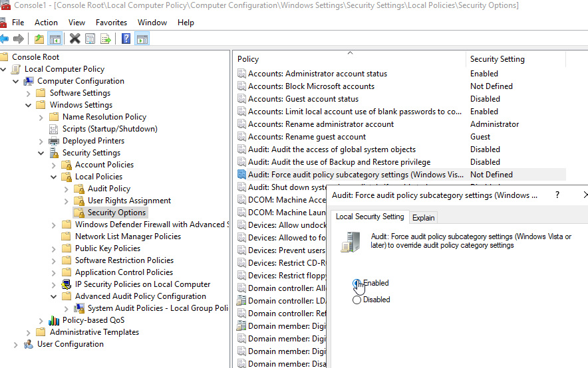The height and width of the screenshot is (368, 588).
Task: Click the Export List toolbar icon
Action: [x=105, y=39]
